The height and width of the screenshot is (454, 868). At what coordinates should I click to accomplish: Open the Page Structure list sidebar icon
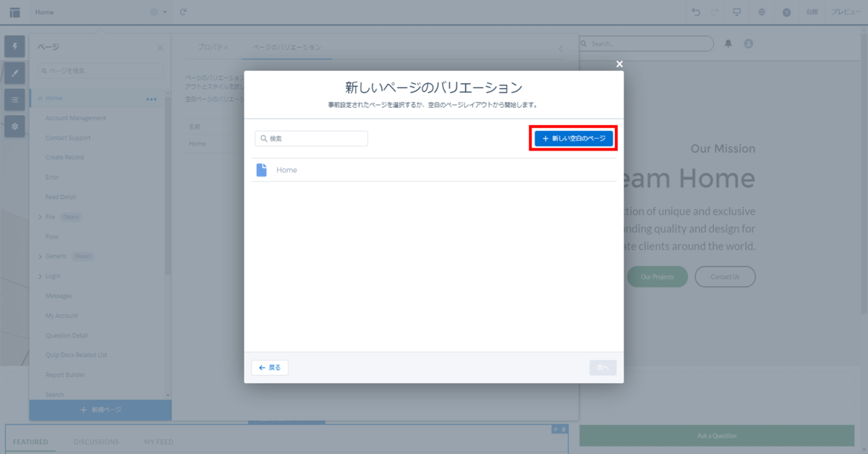14,99
